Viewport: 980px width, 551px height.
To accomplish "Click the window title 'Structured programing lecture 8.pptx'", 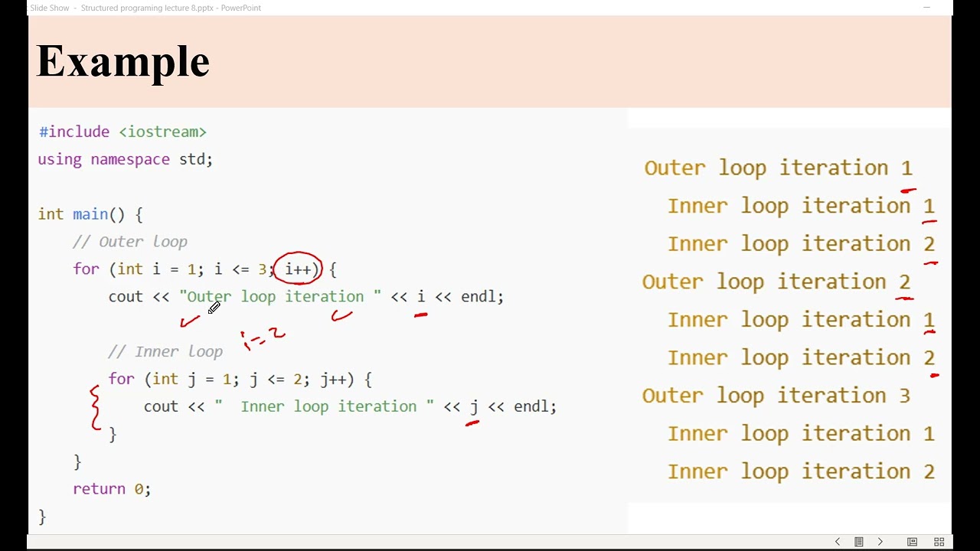I will [x=147, y=8].
